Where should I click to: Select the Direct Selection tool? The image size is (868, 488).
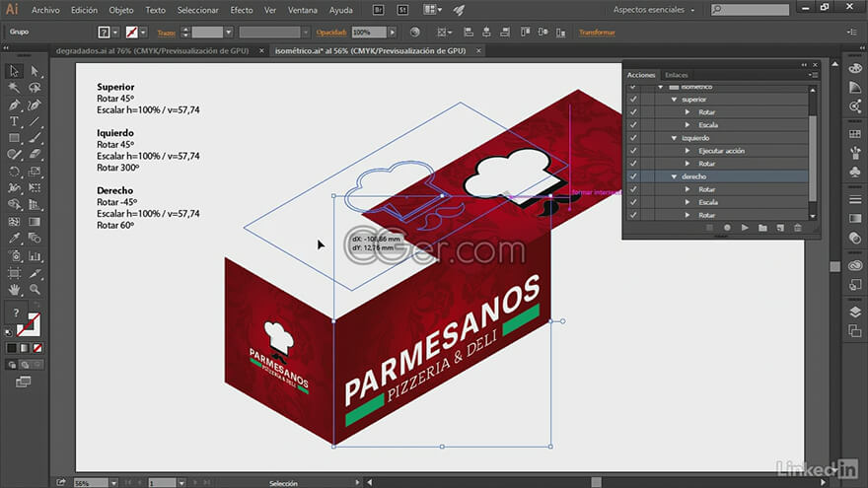click(35, 71)
